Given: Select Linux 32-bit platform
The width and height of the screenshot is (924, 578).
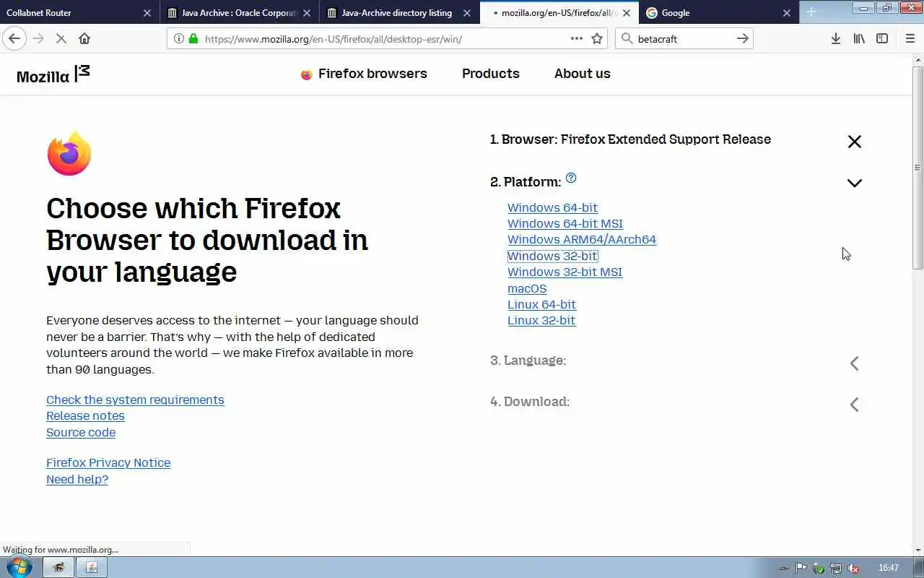Looking at the screenshot, I should click(x=541, y=321).
